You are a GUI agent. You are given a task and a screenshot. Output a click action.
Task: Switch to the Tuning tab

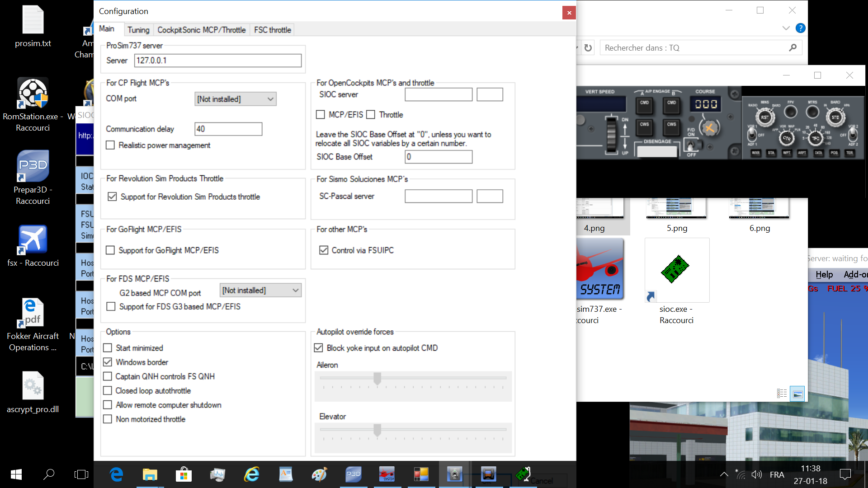click(138, 30)
